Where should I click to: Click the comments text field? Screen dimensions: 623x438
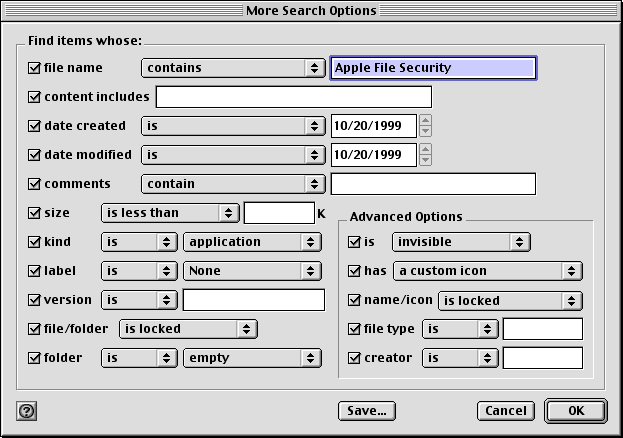click(x=433, y=184)
